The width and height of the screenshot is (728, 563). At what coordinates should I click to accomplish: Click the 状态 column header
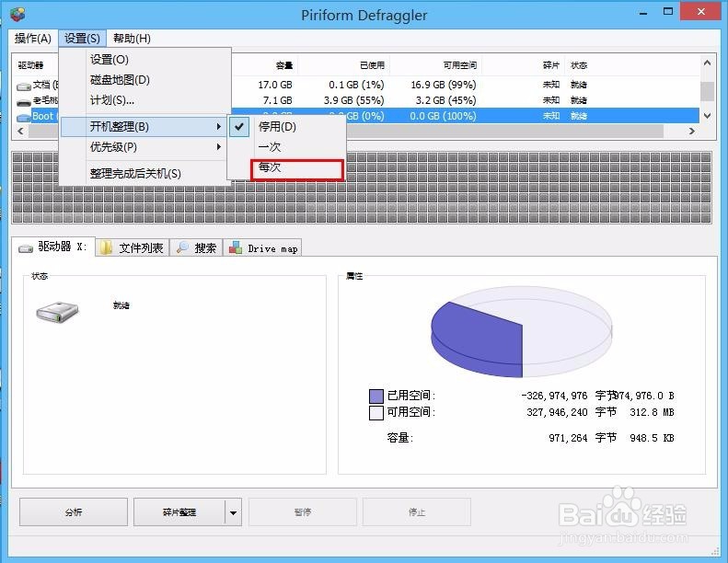pyautogui.click(x=579, y=65)
